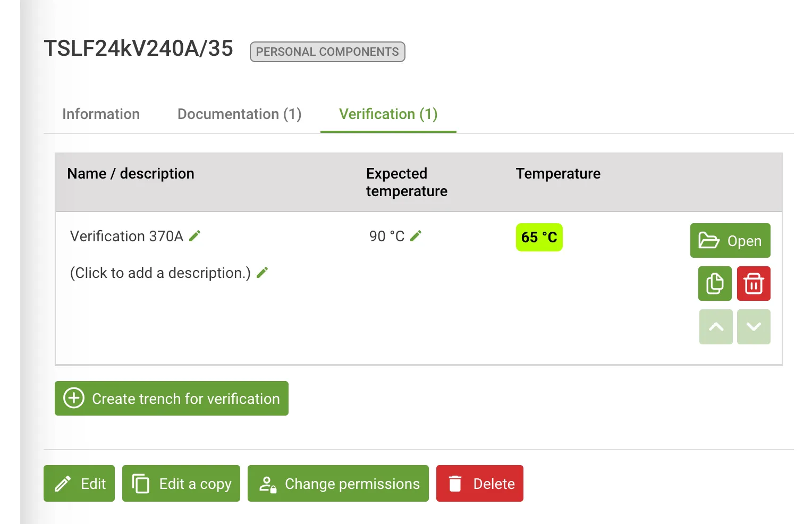Edit the expected temperature value
This screenshot has height=524, width=812.
click(416, 235)
